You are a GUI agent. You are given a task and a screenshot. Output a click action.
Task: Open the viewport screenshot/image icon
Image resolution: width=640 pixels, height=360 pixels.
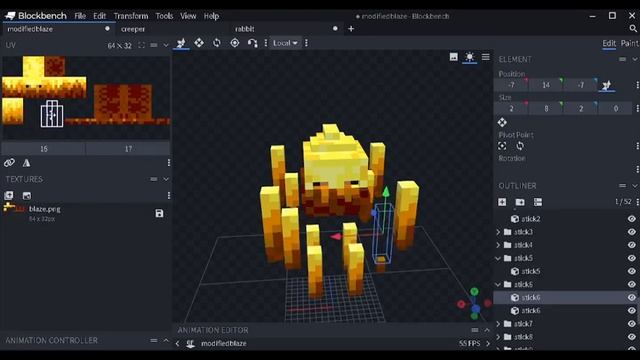(x=453, y=57)
